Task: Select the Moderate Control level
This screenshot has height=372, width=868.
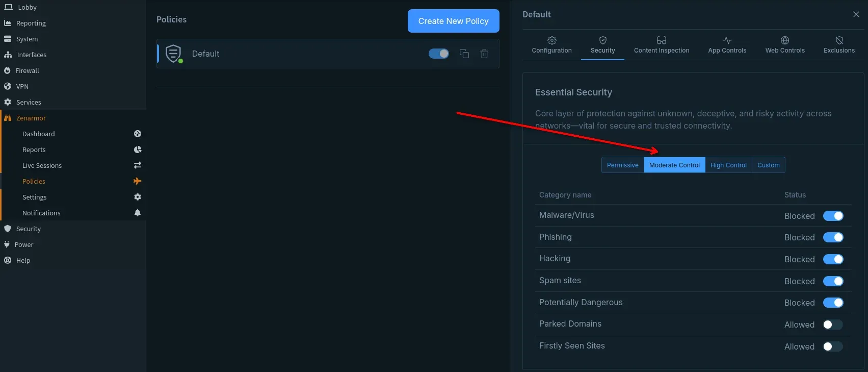Action: 675,165
